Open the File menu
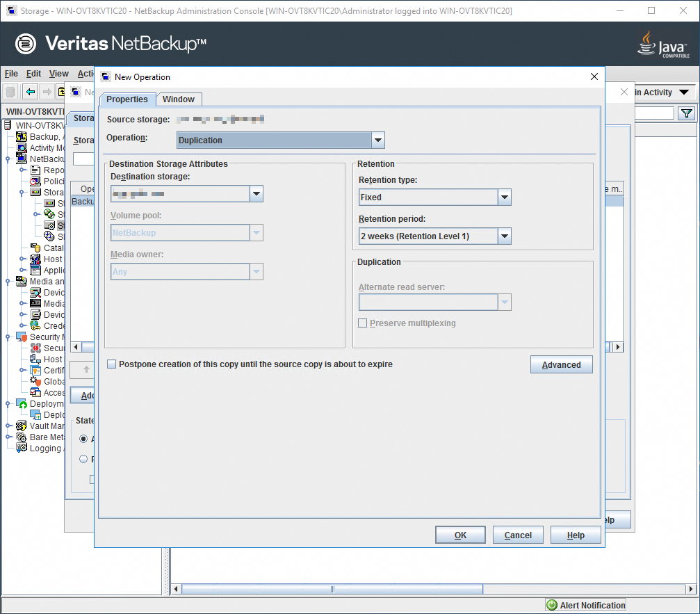Screen dimensions: 700x614 click(11, 74)
